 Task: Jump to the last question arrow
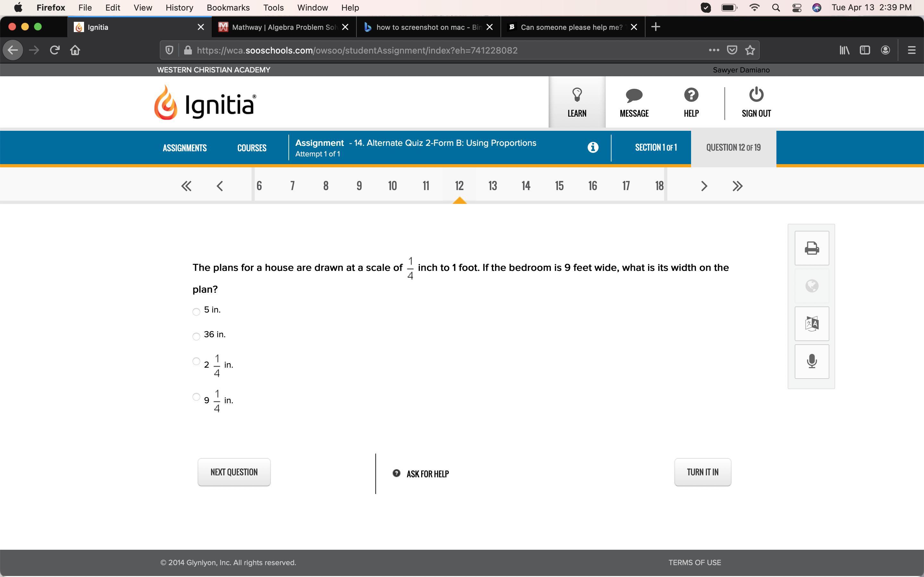737,186
